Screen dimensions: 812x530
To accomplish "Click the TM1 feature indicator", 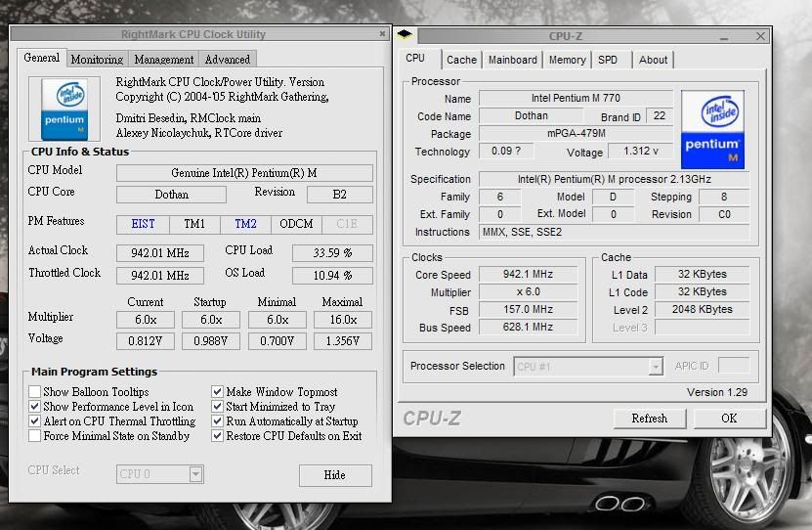I will coord(194,224).
